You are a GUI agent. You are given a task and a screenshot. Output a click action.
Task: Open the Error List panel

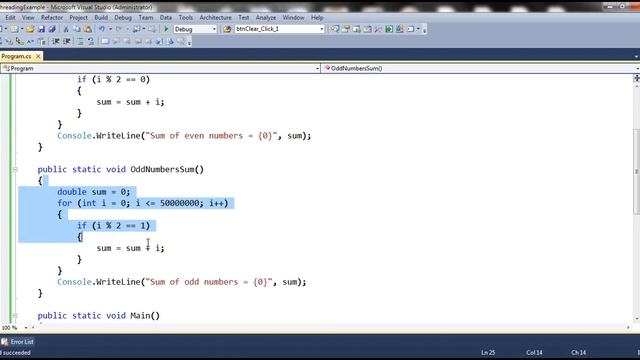click(x=17, y=342)
